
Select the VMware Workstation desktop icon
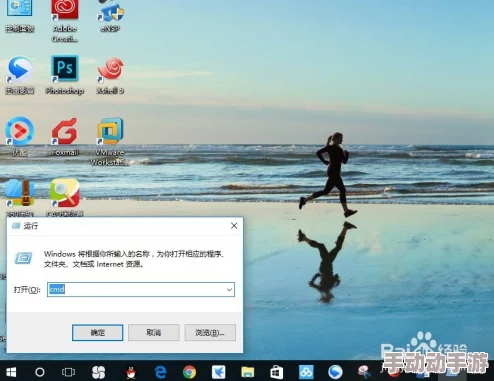(x=110, y=142)
